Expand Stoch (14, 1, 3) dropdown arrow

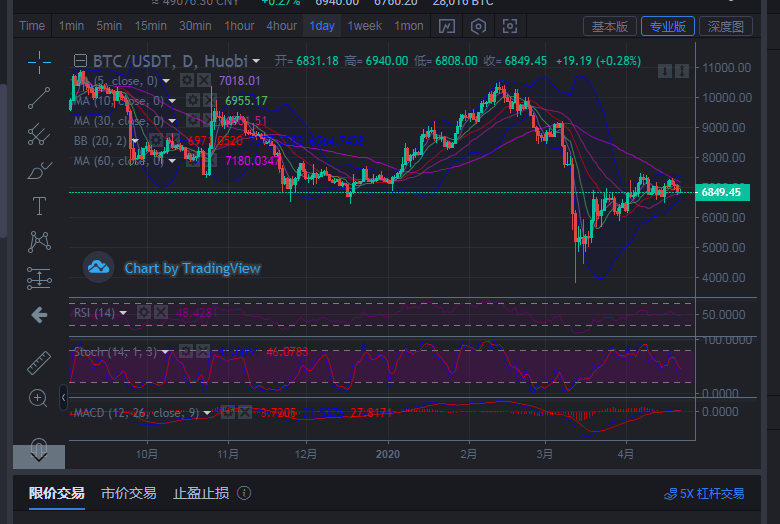(165, 352)
